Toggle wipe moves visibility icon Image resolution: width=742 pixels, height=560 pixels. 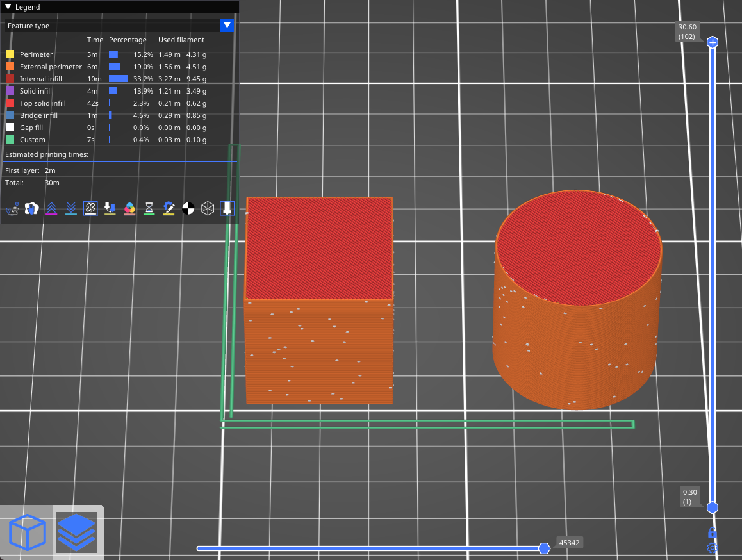(31, 208)
